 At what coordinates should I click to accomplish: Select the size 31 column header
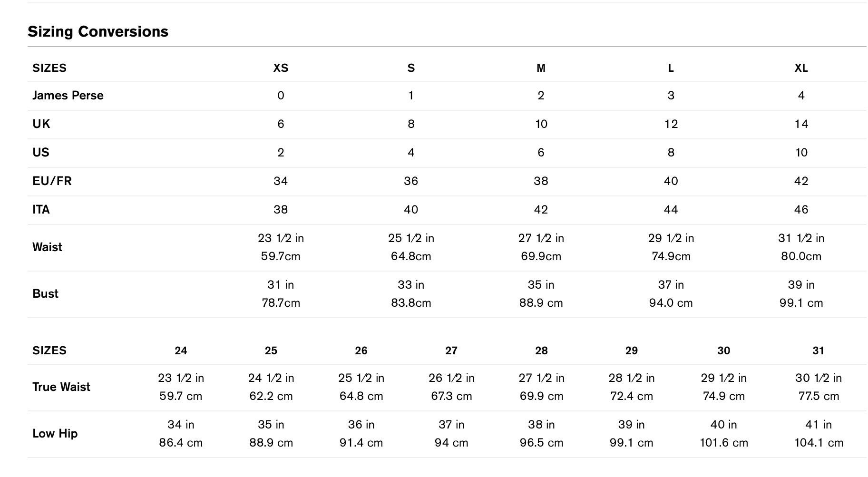pyautogui.click(x=818, y=351)
